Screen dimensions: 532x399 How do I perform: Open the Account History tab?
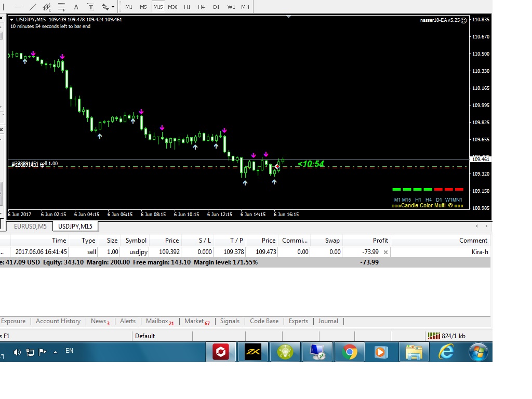pos(58,321)
